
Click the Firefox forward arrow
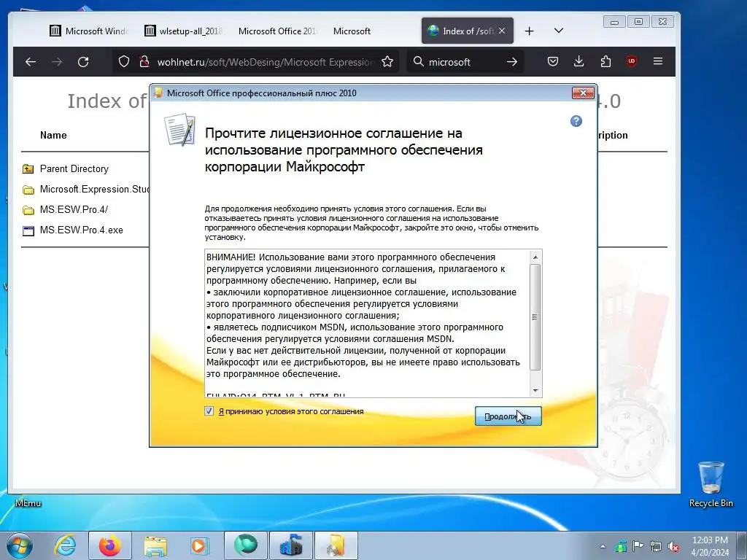pos(57,62)
